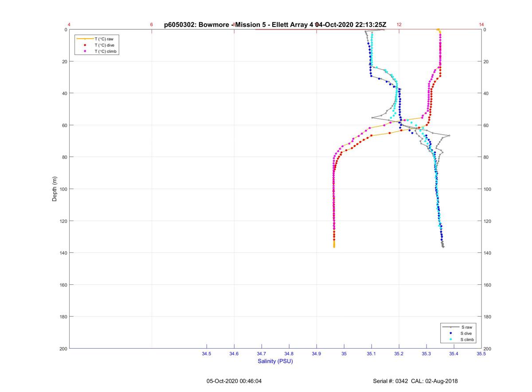Select the 'T (°C) raw' legend label

click(x=104, y=39)
